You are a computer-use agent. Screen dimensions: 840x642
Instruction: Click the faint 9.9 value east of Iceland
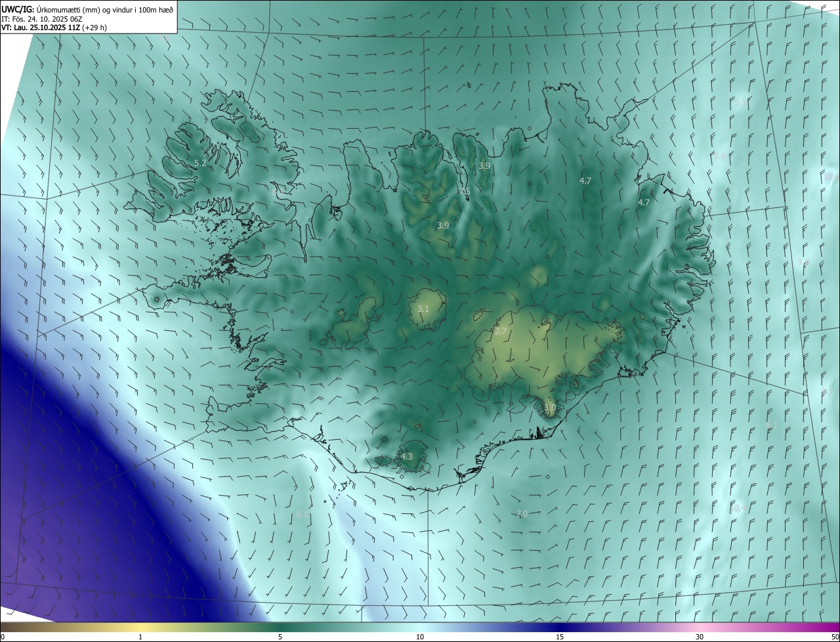(x=803, y=262)
